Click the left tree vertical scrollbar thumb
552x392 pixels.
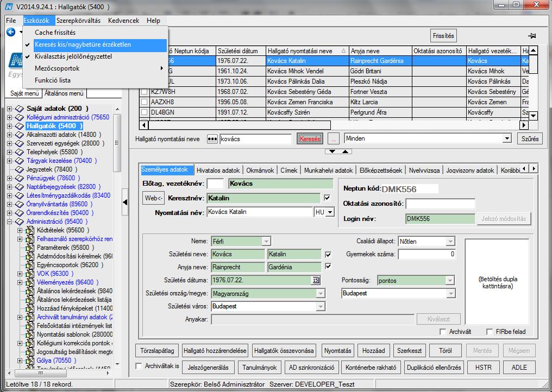[117, 143]
